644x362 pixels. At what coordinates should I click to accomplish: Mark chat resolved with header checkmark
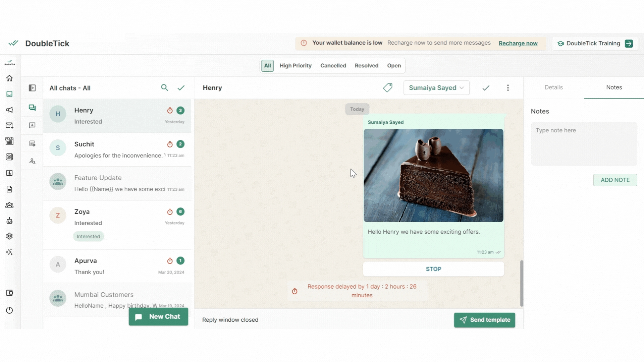point(486,88)
